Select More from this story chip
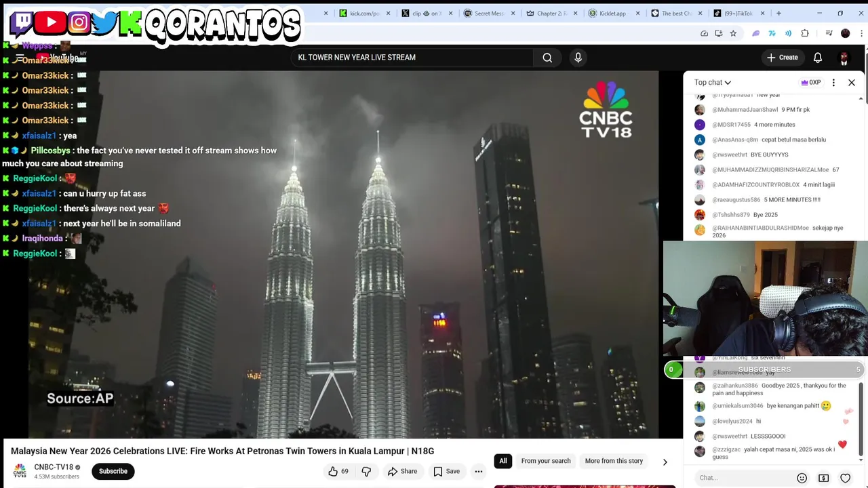Viewport: 868px width, 488px height. point(614,461)
